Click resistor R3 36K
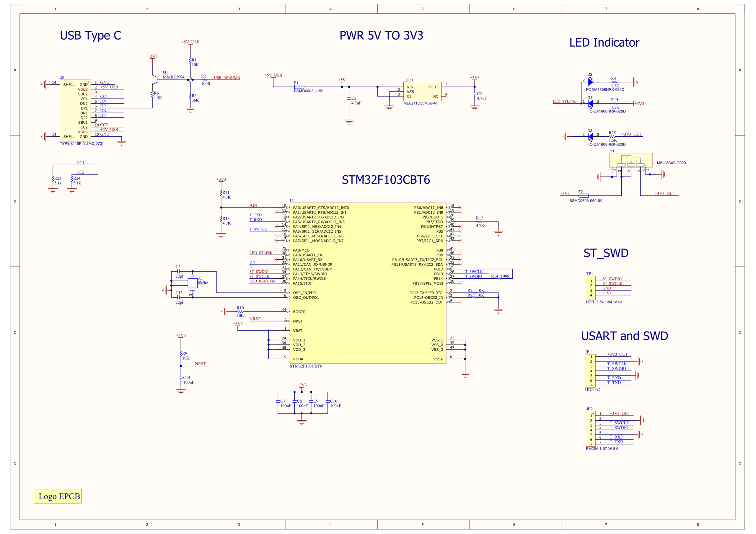This screenshot has height=534, width=756. pos(190,97)
